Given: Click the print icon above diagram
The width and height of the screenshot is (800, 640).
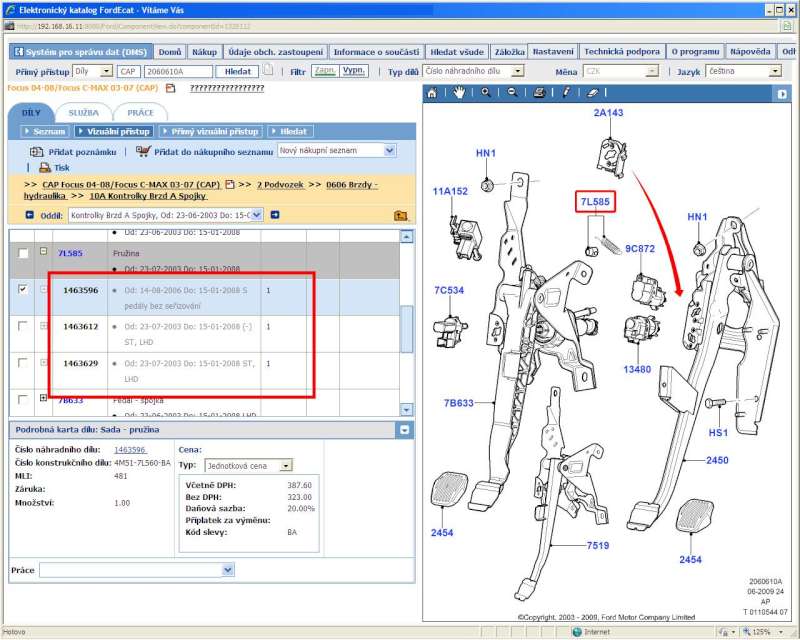Looking at the screenshot, I should coord(539,92).
